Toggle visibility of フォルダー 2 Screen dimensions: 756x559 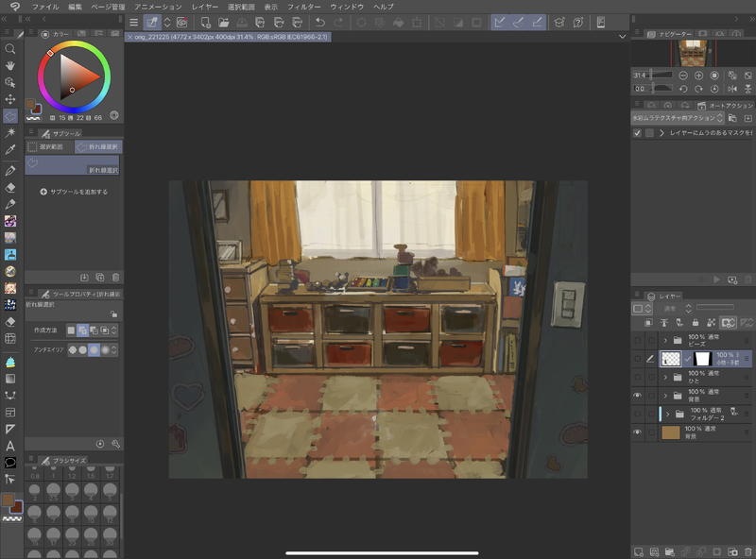click(x=637, y=414)
